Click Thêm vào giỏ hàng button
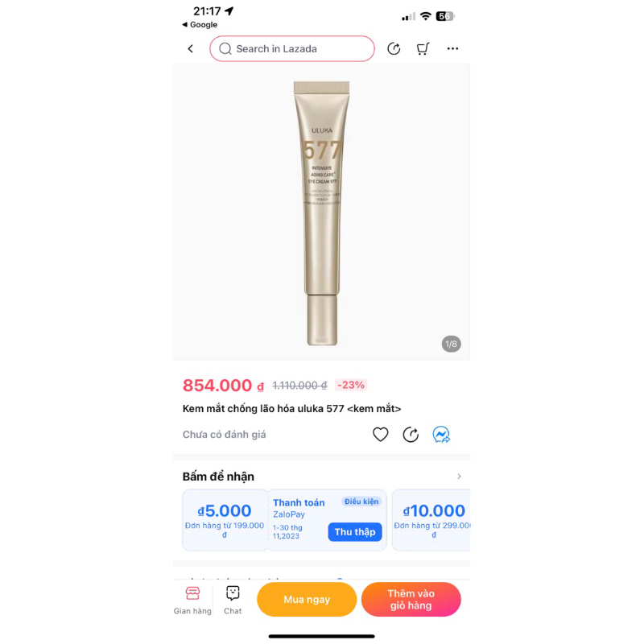This screenshot has height=644, width=644. (x=411, y=599)
